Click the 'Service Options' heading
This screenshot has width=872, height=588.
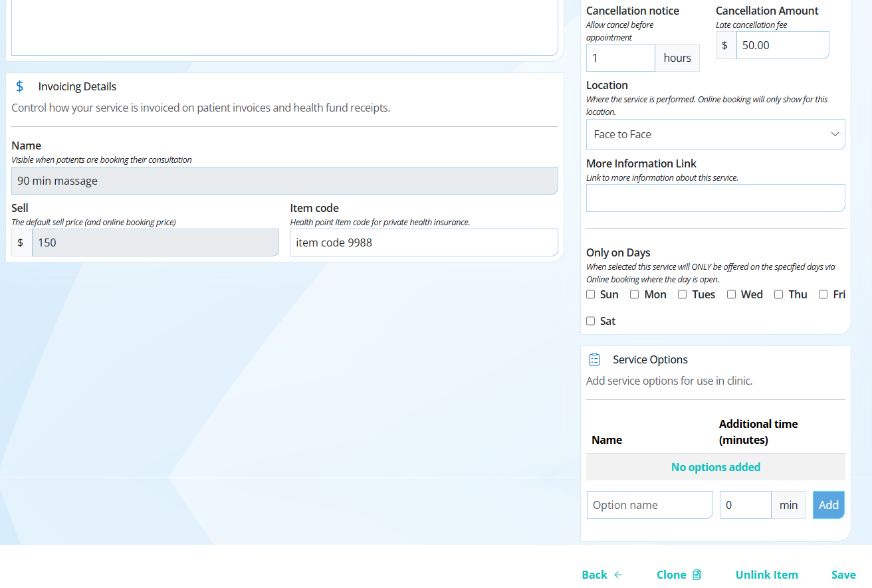[650, 359]
